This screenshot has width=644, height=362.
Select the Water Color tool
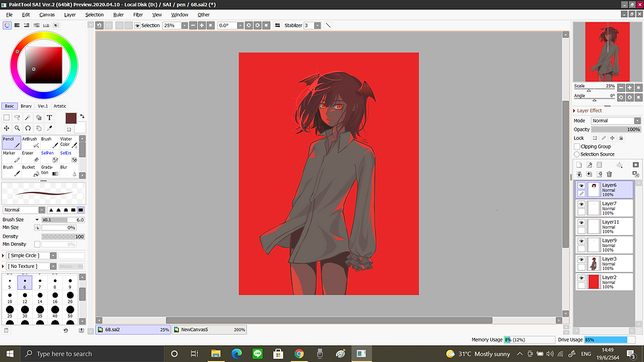68,143
